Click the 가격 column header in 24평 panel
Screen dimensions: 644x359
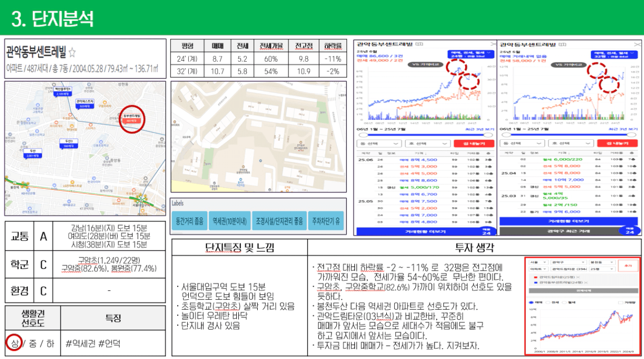coord(421,153)
